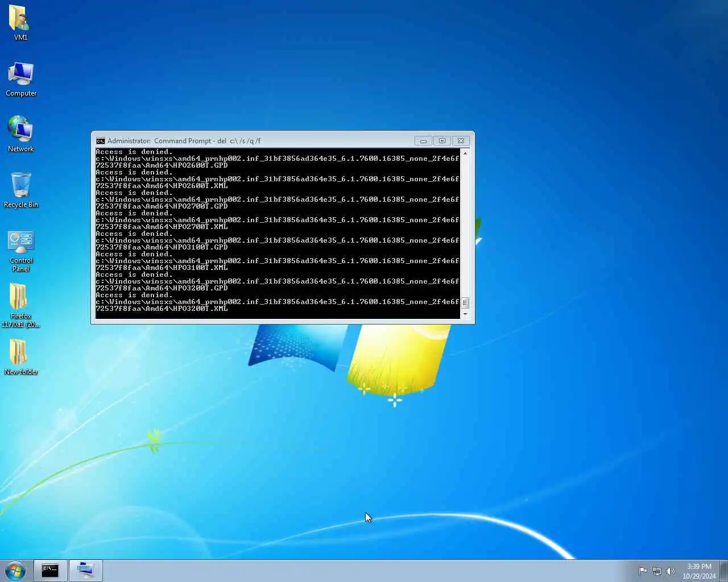Viewport: 728px width, 582px height.
Task: Select the Network desktop icon
Action: tap(20, 134)
